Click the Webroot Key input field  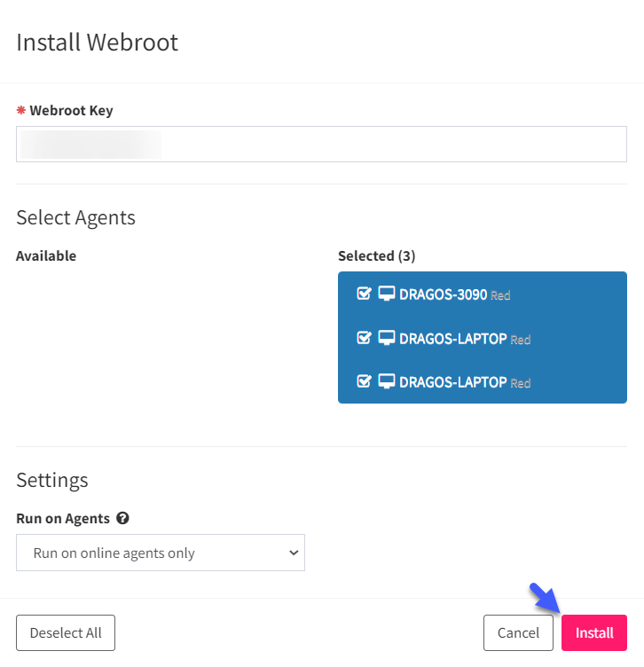321,145
